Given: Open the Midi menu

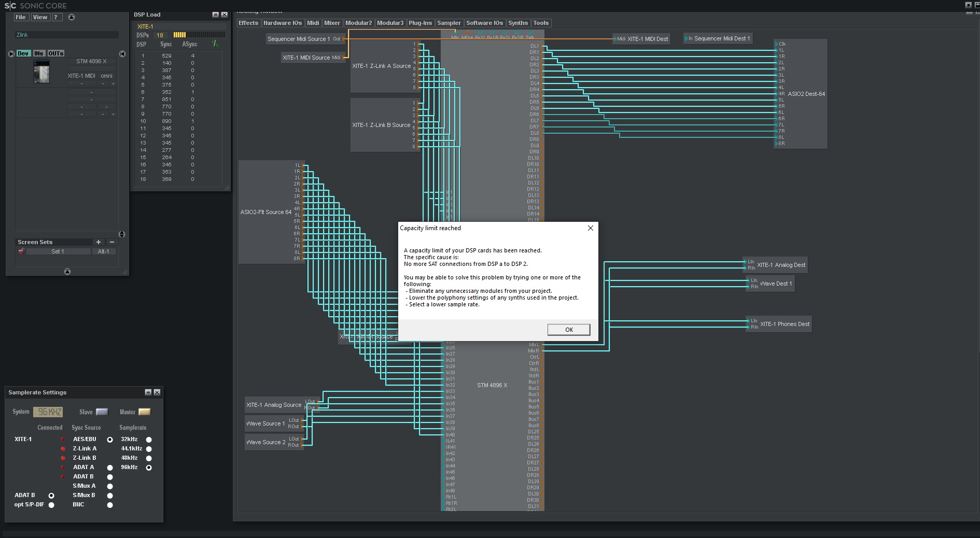Looking at the screenshot, I should click(x=313, y=23).
